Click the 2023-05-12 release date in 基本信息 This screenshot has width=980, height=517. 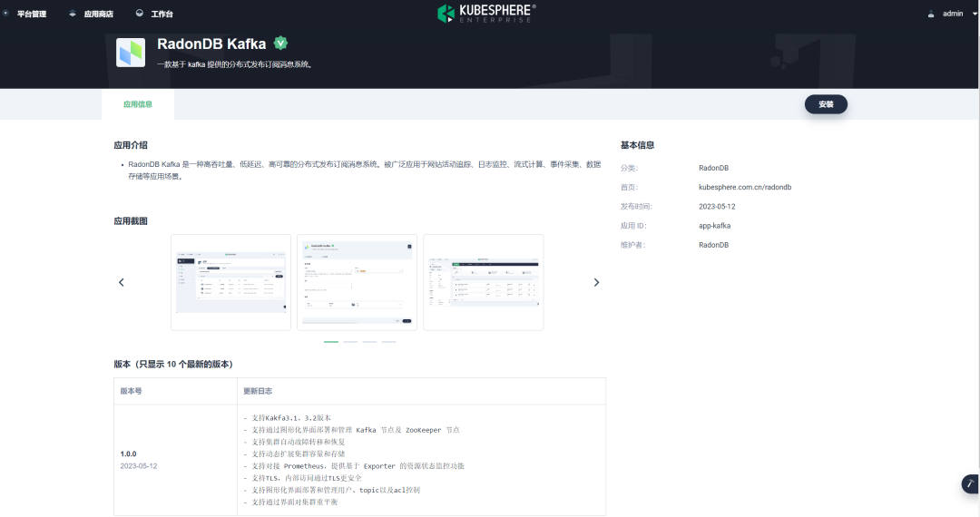point(717,207)
